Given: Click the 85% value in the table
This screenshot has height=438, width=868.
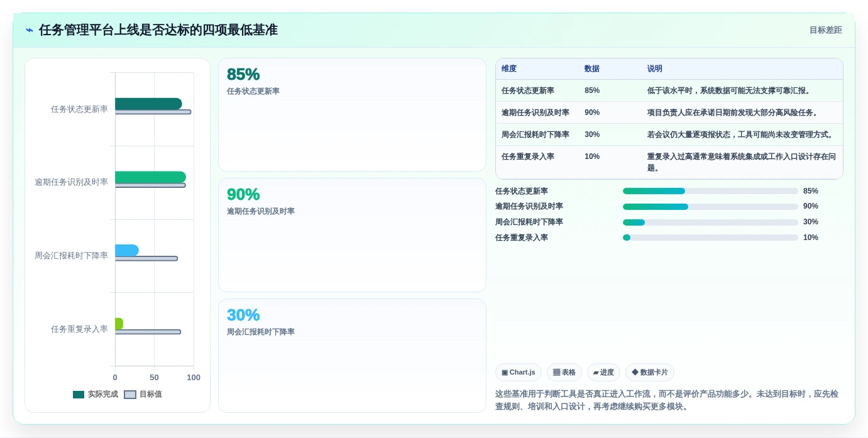Looking at the screenshot, I should pyautogui.click(x=592, y=90).
